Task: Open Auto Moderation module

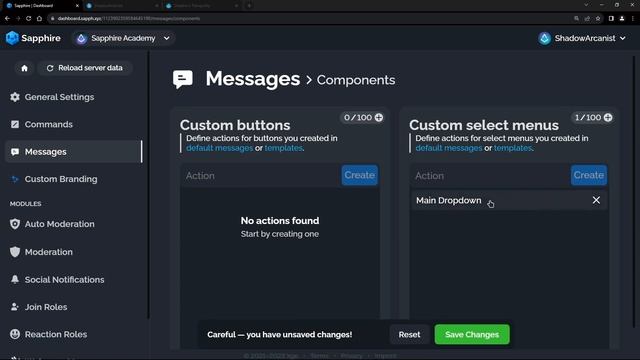Action: (73, 224)
